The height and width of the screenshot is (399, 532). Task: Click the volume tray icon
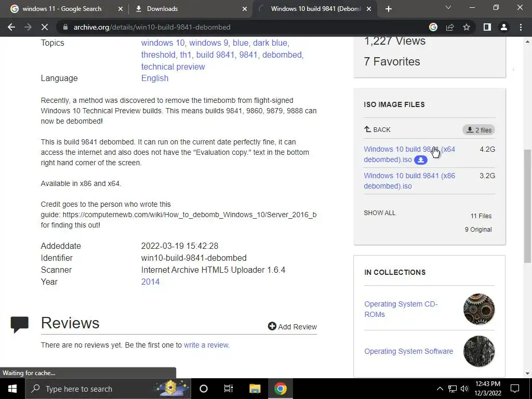pos(465,389)
